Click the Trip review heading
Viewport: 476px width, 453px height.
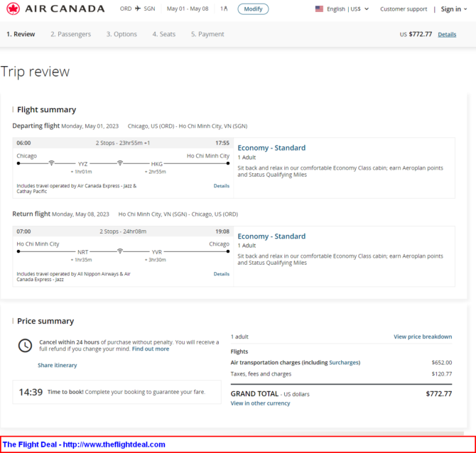point(36,72)
